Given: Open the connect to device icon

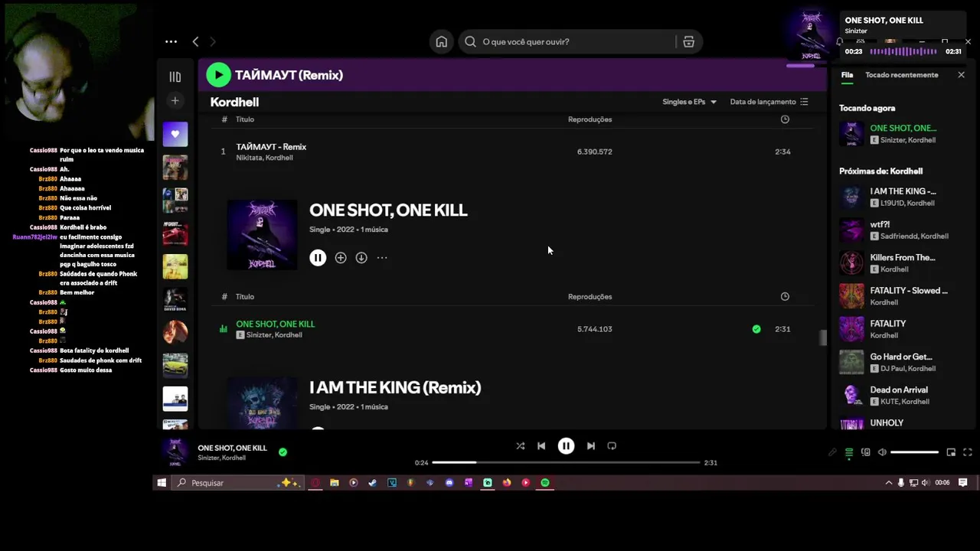Looking at the screenshot, I should tap(866, 452).
